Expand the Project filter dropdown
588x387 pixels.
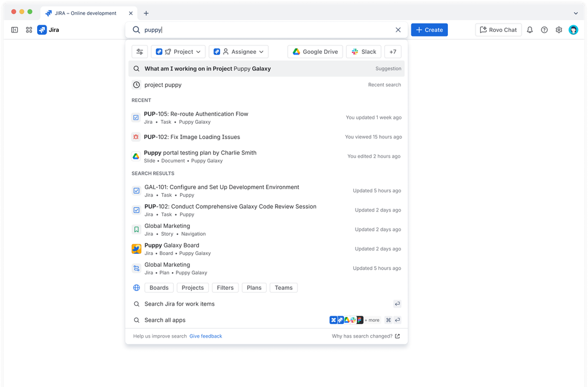pyautogui.click(x=178, y=52)
